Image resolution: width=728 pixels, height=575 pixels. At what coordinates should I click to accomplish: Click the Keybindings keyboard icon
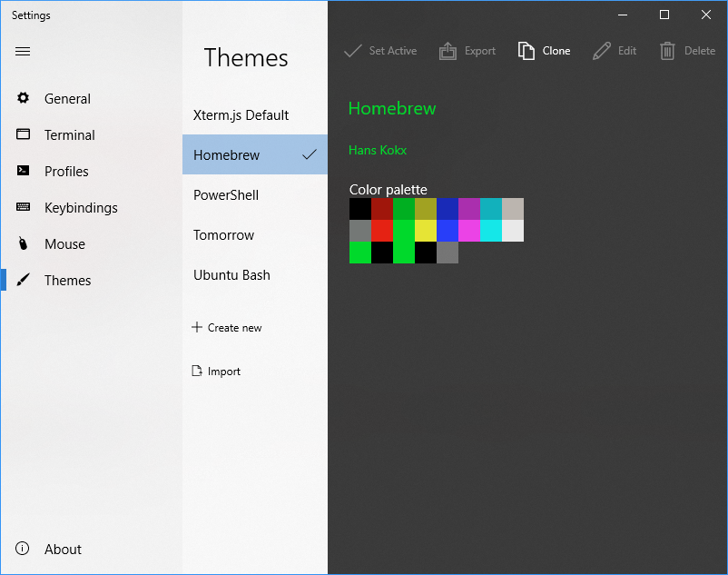coord(24,207)
